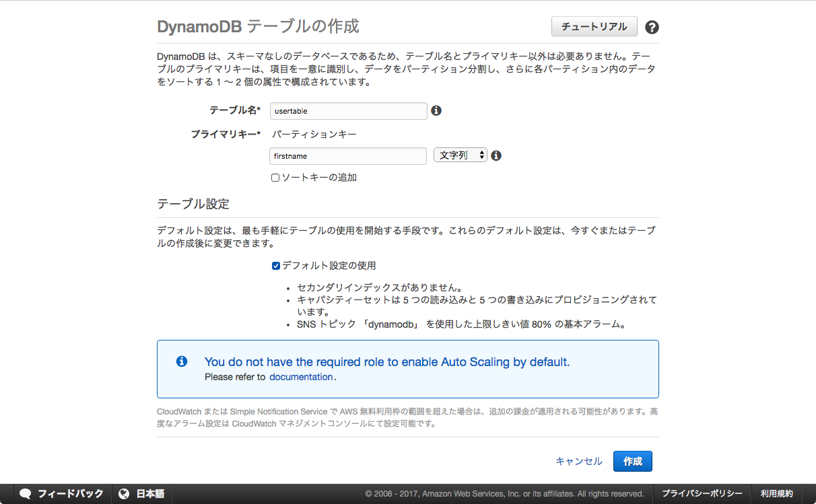816x504 pixels.
Task: Disable the デフォルト設定の使用 checkbox
Action: tap(275, 265)
